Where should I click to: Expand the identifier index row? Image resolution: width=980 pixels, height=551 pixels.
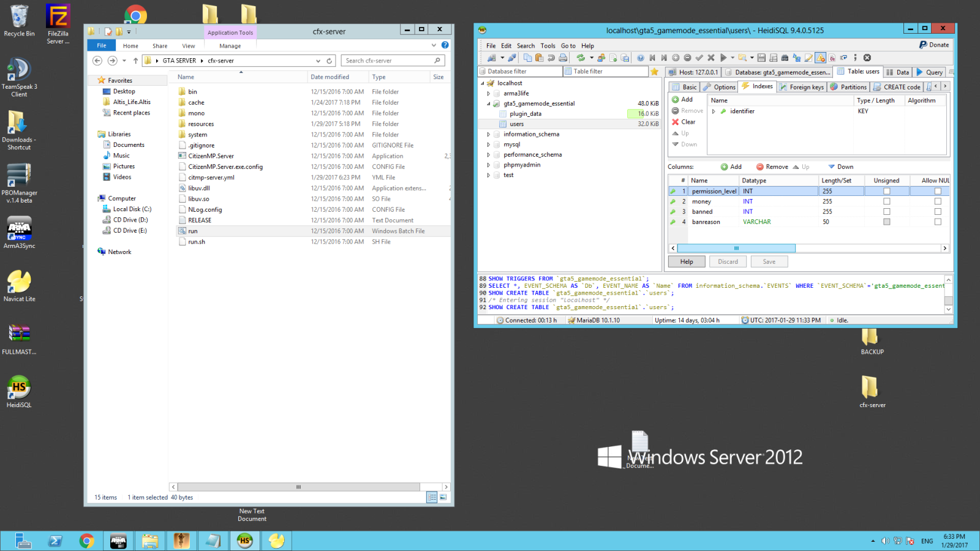point(714,111)
